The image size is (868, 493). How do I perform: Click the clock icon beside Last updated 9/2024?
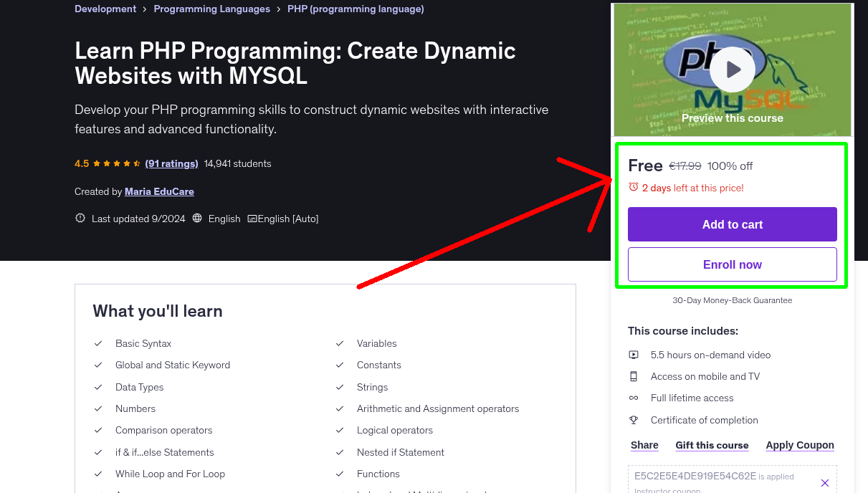[80, 218]
